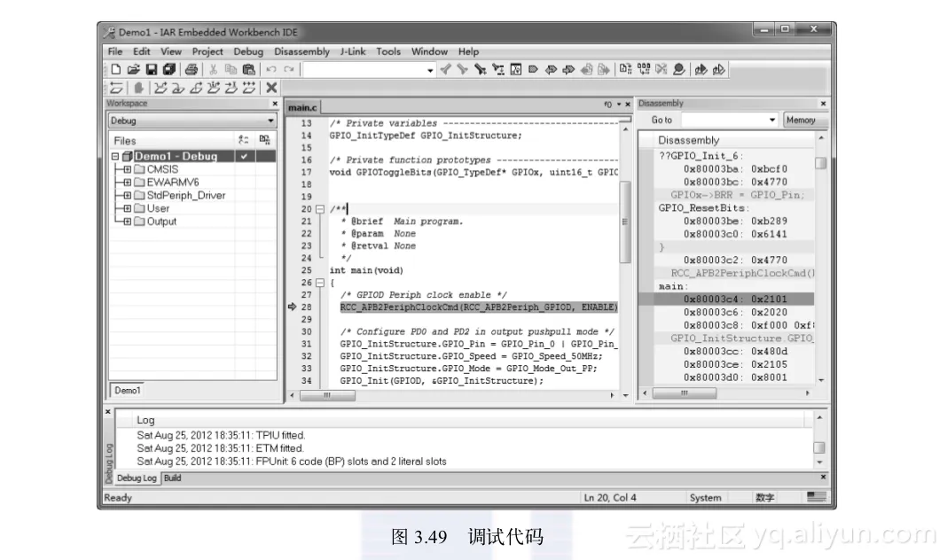Expand the Output folder
The image size is (947, 560).
point(128,222)
